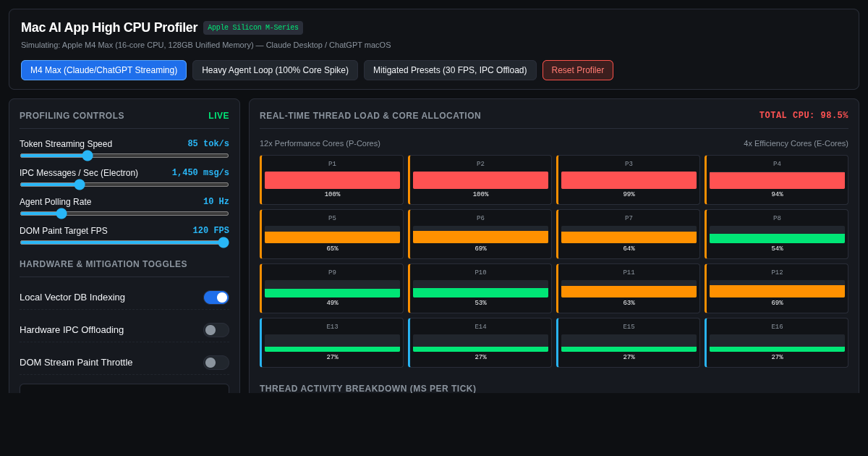
Task: Load the Heavy Agent Loop preset
Action: tap(275, 70)
